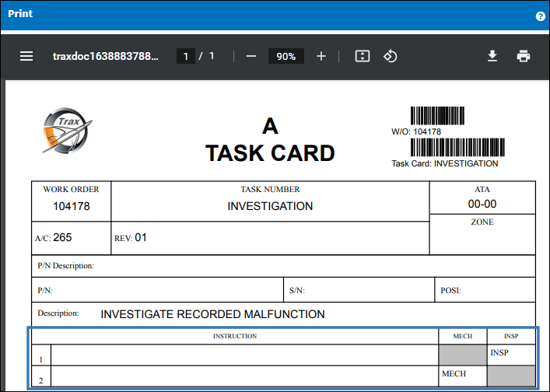This screenshot has width=550, height=392.
Task: Click the A/C: 265 cell
Action: pos(72,238)
